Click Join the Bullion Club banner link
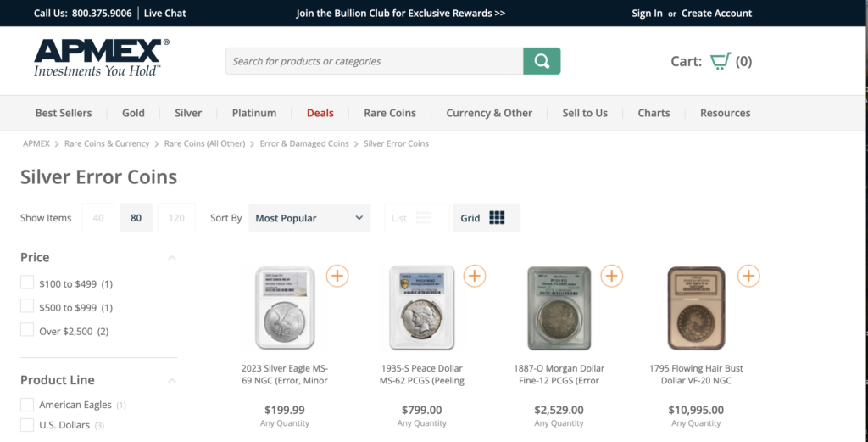The height and width of the screenshot is (442, 868). [x=401, y=14]
